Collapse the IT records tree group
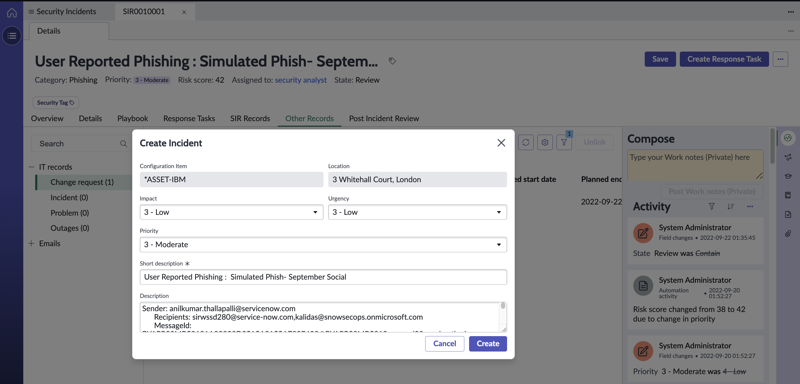Image resolution: width=800 pixels, height=384 pixels. pos(31,167)
